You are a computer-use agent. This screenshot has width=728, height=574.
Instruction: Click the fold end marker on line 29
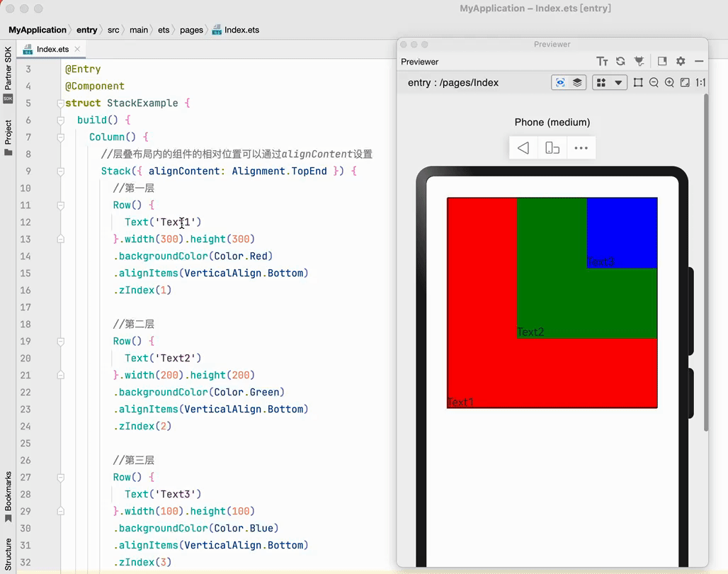60,511
